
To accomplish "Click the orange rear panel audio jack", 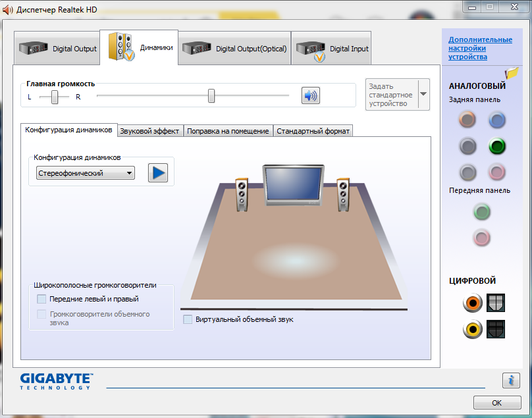I will pyautogui.click(x=467, y=119).
